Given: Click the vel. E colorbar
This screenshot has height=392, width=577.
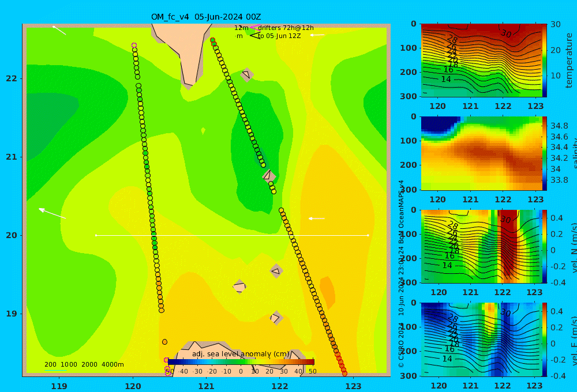Looking at the screenshot, I should coord(545,340).
